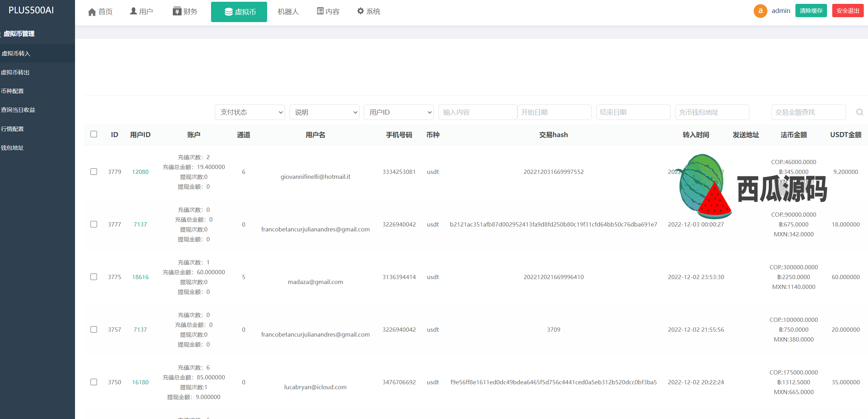Select 行情配置 in the sidebar
The width and height of the screenshot is (868, 419).
(x=38, y=129)
